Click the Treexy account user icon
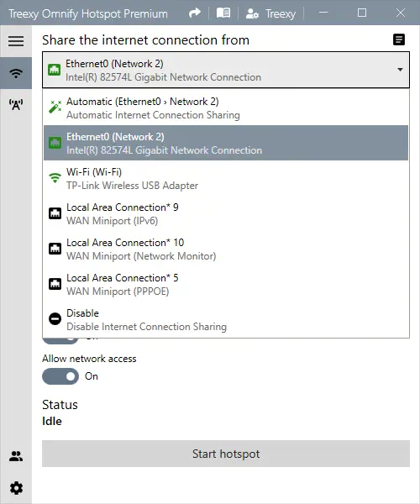This screenshot has height=504, width=420. point(252,13)
